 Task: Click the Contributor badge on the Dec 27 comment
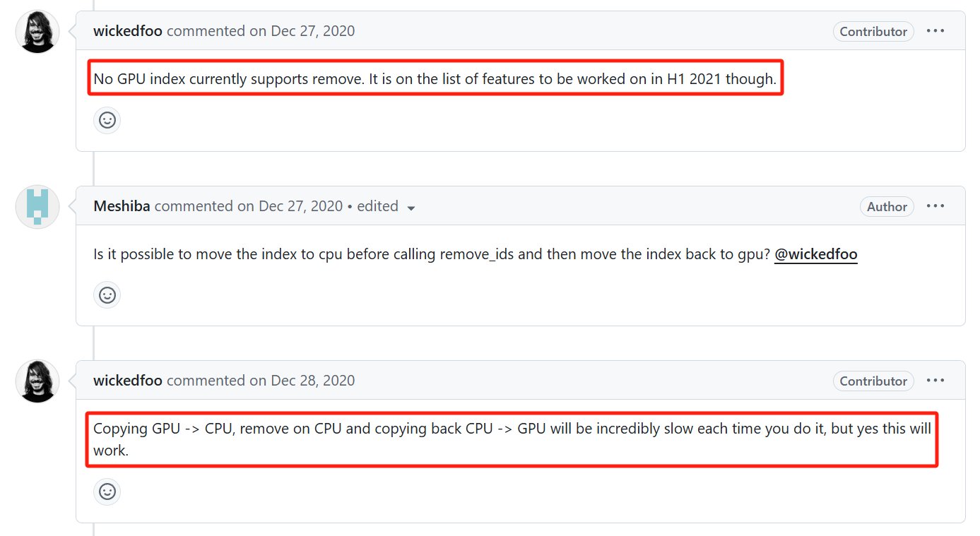873,32
